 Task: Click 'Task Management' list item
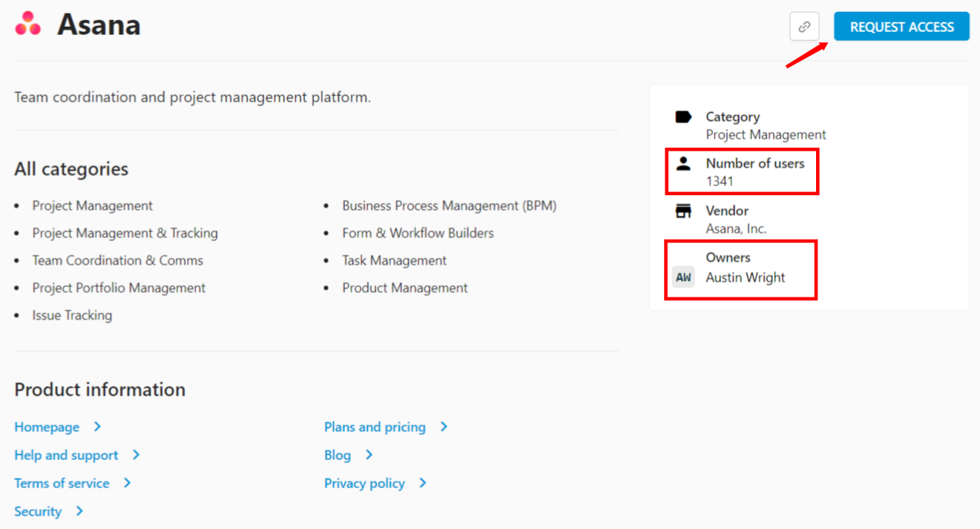[x=394, y=260]
